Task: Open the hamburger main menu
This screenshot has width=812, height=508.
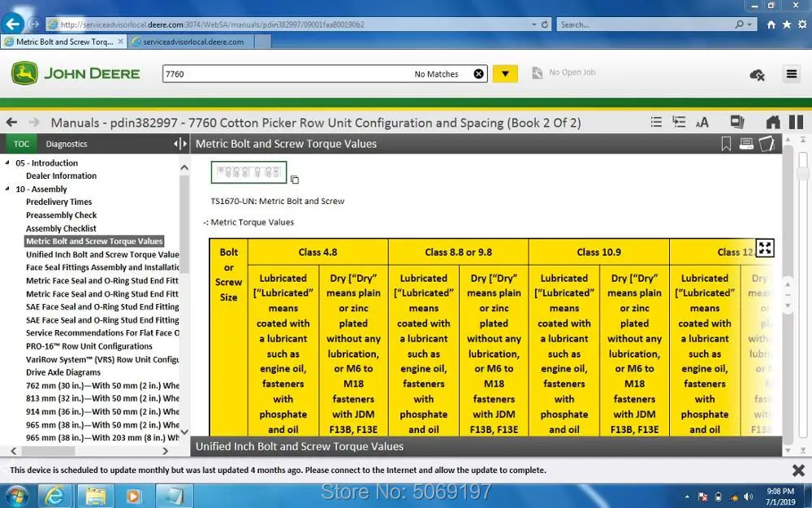Action: [x=791, y=74]
